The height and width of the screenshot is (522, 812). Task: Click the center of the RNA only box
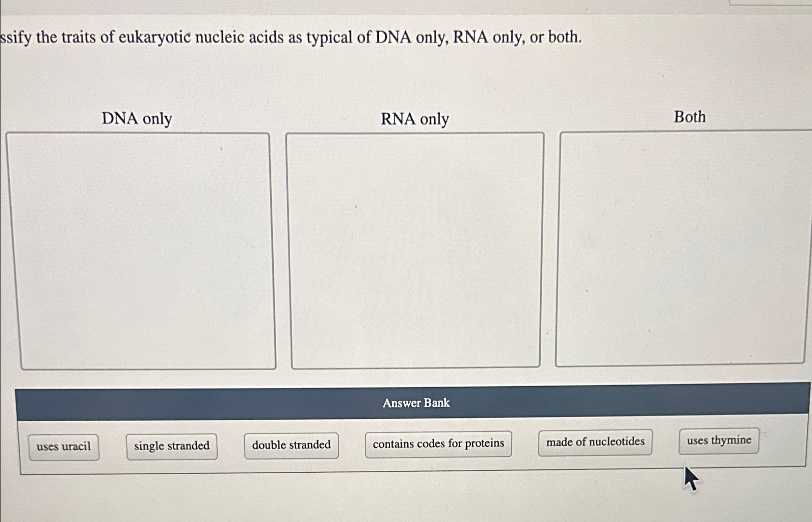click(x=415, y=246)
